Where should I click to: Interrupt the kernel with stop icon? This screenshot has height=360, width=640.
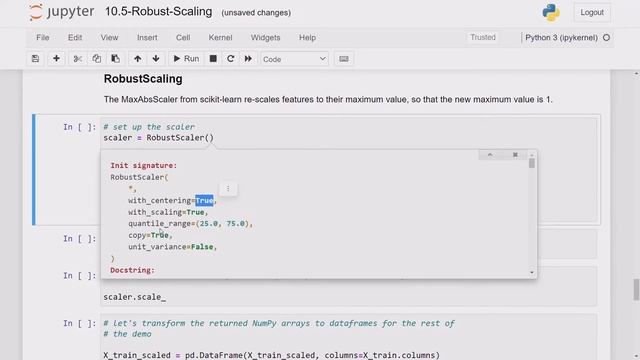[x=213, y=59]
